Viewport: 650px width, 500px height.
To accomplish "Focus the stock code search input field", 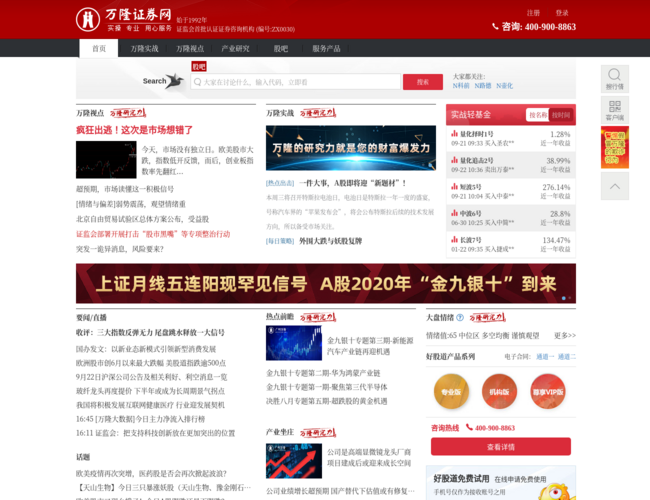I will [x=296, y=82].
